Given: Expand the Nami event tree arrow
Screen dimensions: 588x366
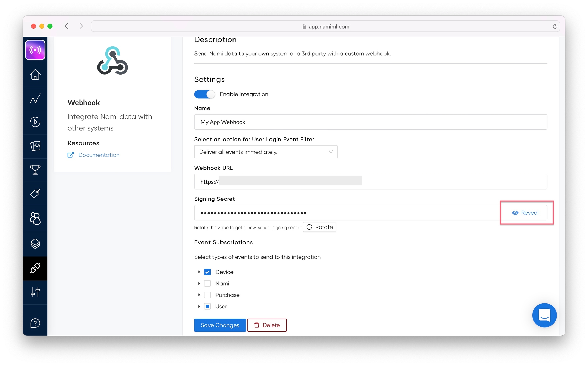Looking at the screenshot, I should point(199,284).
